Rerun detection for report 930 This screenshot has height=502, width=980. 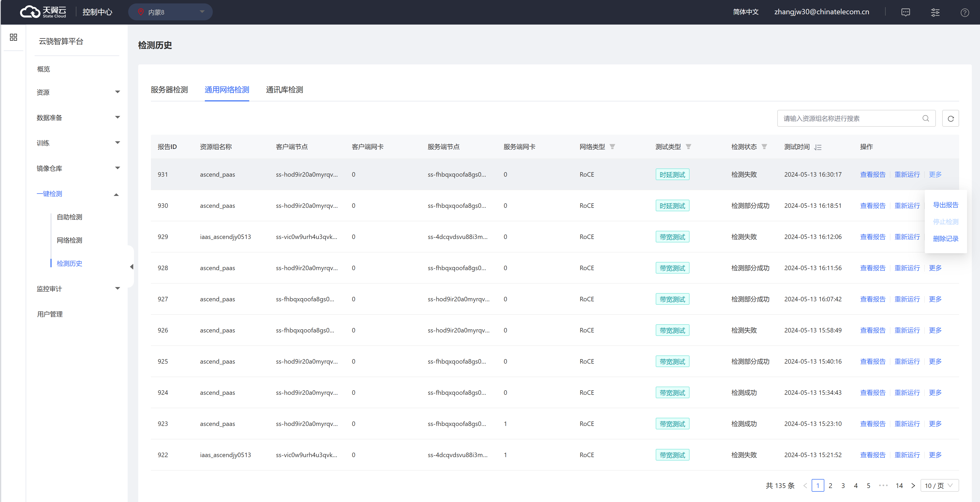click(907, 206)
